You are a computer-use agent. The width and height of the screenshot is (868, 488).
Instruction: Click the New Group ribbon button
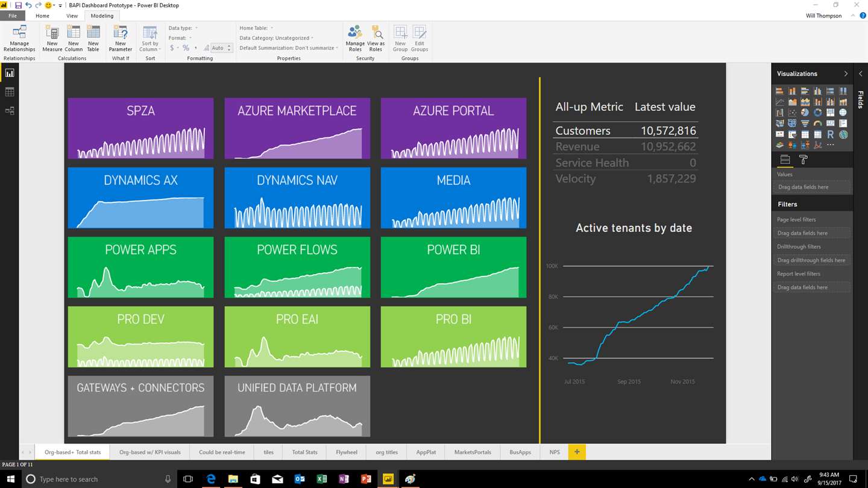point(400,39)
